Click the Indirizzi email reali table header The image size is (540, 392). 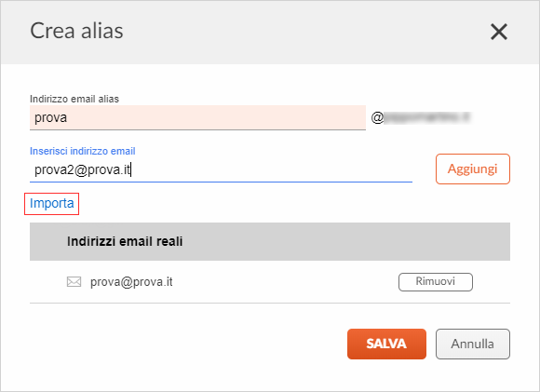(270, 241)
